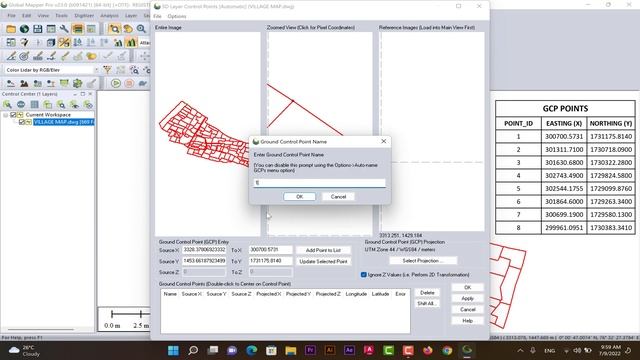The image size is (640, 360).
Task: Open the Digitizer menu
Action: (x=84, y=16)
